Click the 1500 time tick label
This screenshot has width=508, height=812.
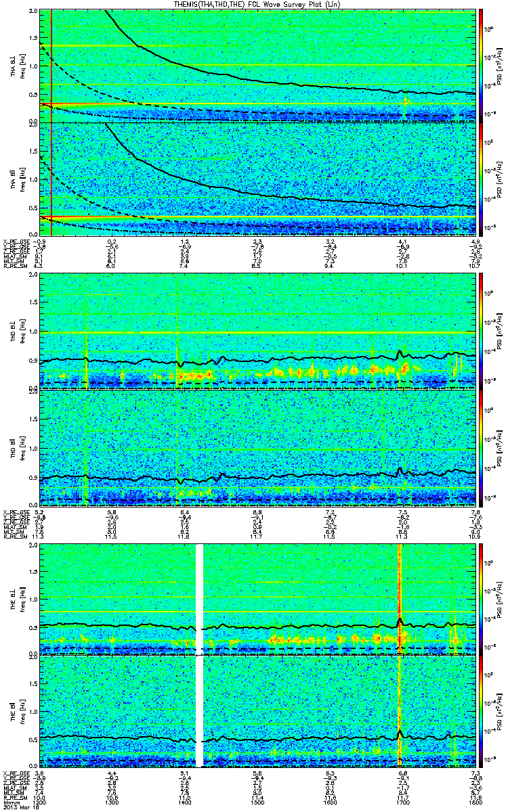coord(257,803)
